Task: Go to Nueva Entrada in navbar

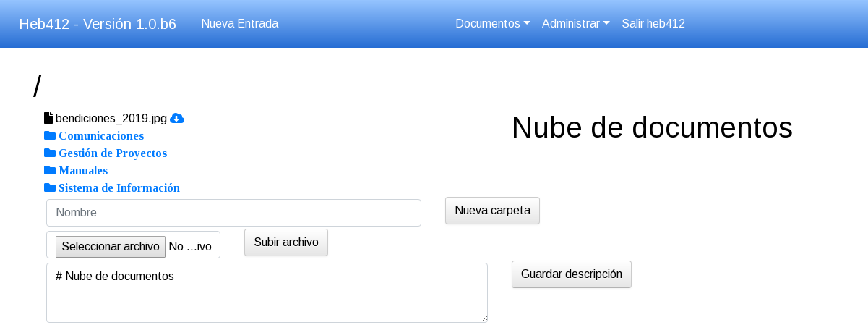Action: 240,23
